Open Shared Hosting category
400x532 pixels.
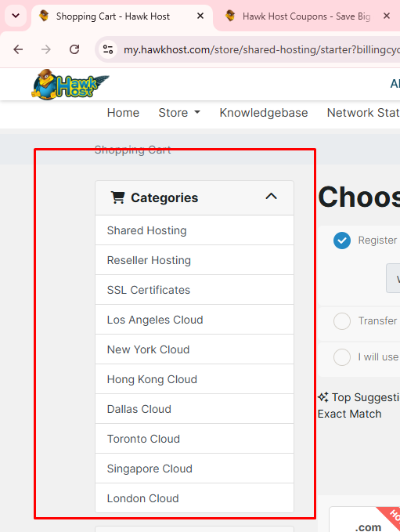point(195,230)
